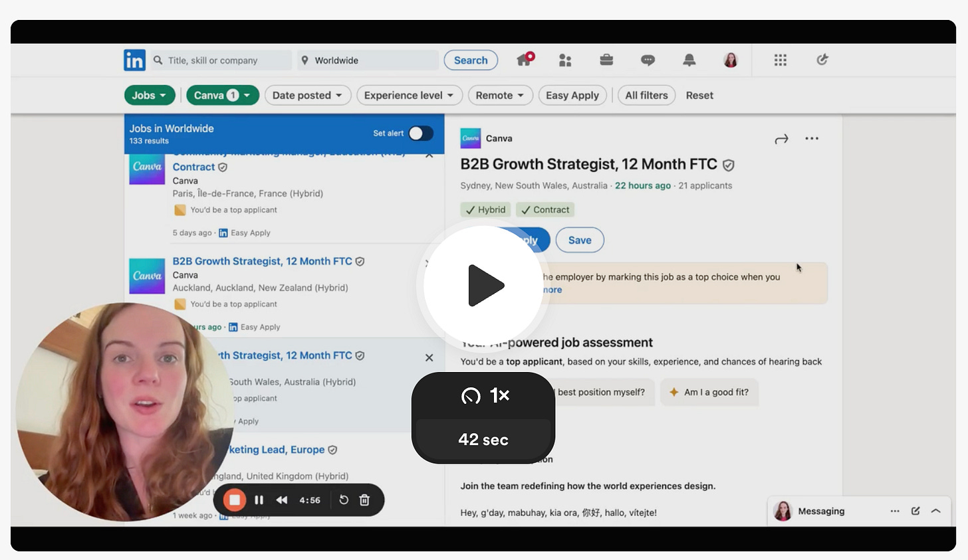The height and width of the screenshot is (560, 968).
Task: Open the Home icon with notification badge
Action: click(525, 59)
